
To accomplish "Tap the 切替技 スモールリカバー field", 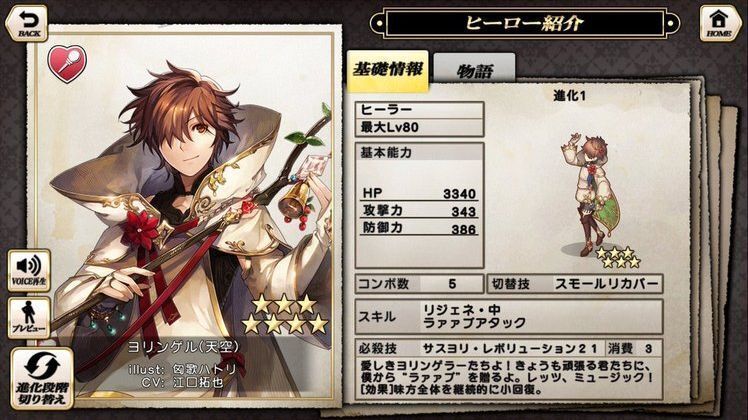I will point(575,284).
